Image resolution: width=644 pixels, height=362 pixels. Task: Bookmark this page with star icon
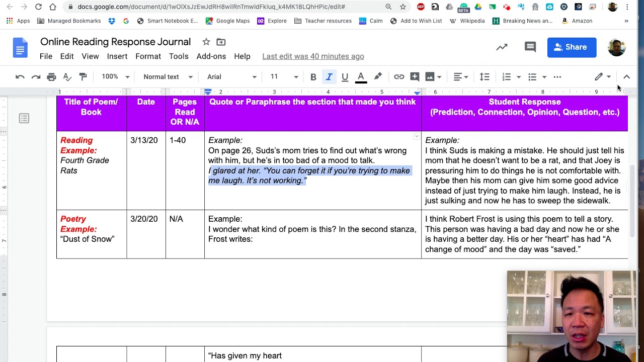pyautogui.click(x=403, y=7)
